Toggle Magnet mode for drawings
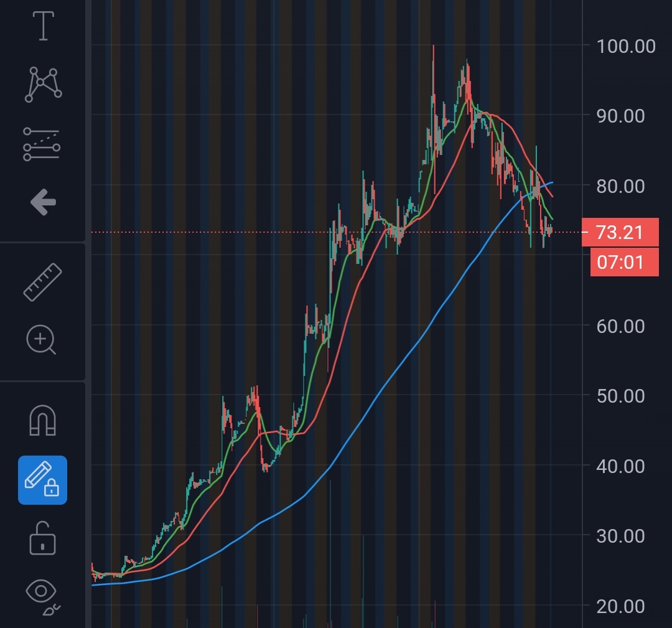This screenshot has width=672, height=628. (x=42, y=421)
